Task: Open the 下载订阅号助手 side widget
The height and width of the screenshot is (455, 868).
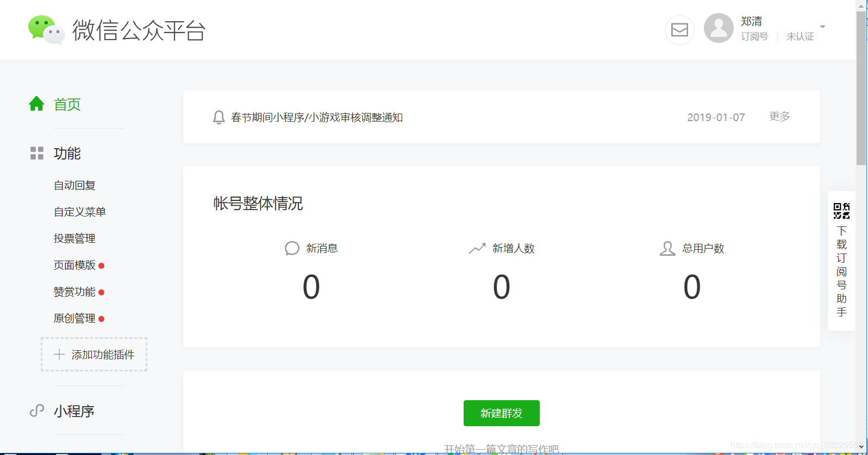Action: pyautogui.click(x=841, y=261)
